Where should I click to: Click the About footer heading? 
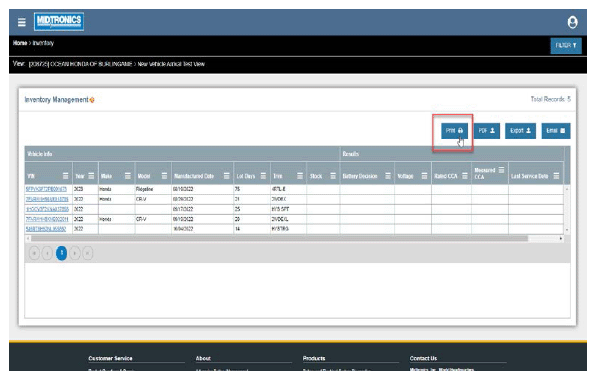[203, 358]
